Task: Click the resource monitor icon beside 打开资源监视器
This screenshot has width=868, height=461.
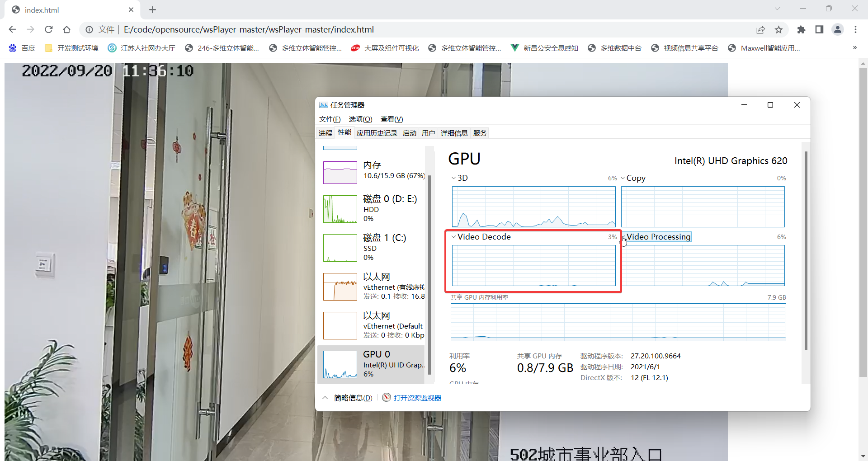Action: point(387,397)
